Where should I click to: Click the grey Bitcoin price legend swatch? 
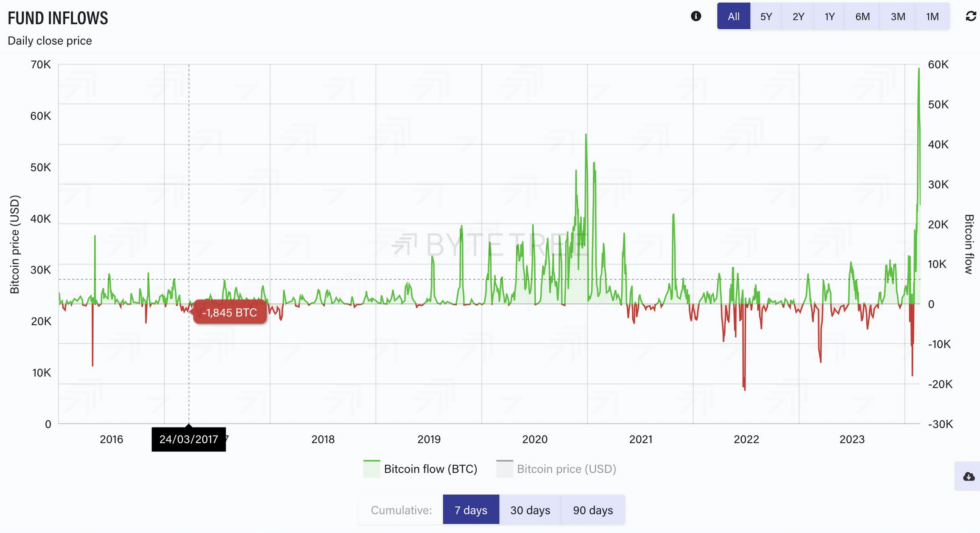click(504, 469)
